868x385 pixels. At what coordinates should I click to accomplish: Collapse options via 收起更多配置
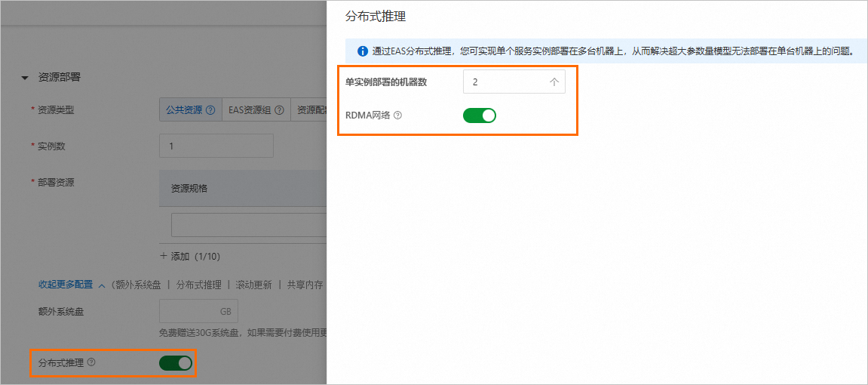click(x=72, y=285)
